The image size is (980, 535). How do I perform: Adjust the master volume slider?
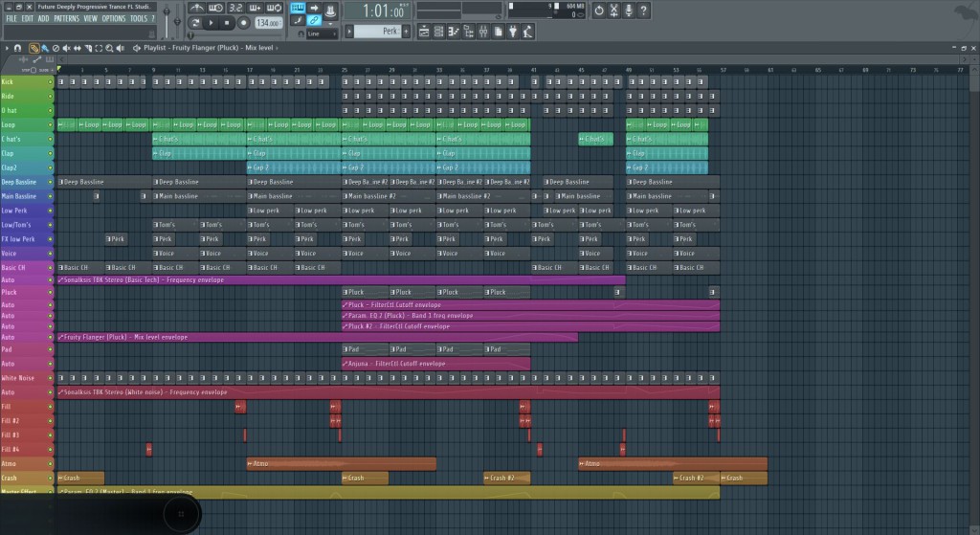tap(167, 20)
